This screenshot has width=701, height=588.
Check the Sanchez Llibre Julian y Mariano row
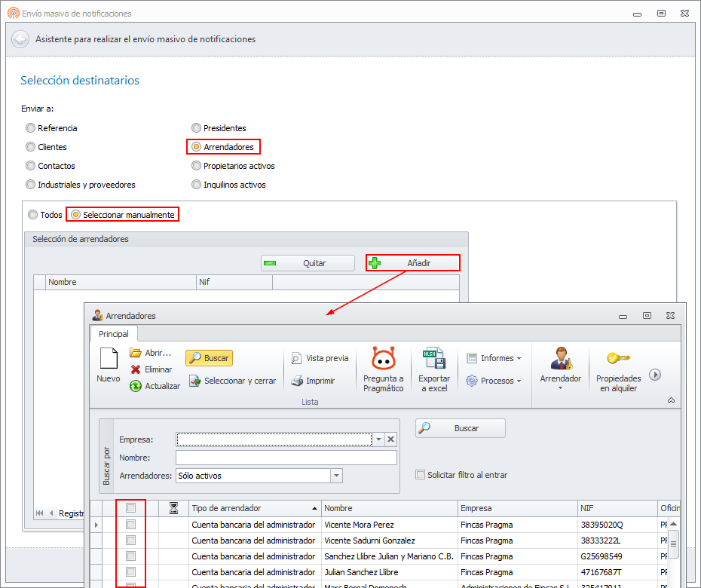point(130,556)
